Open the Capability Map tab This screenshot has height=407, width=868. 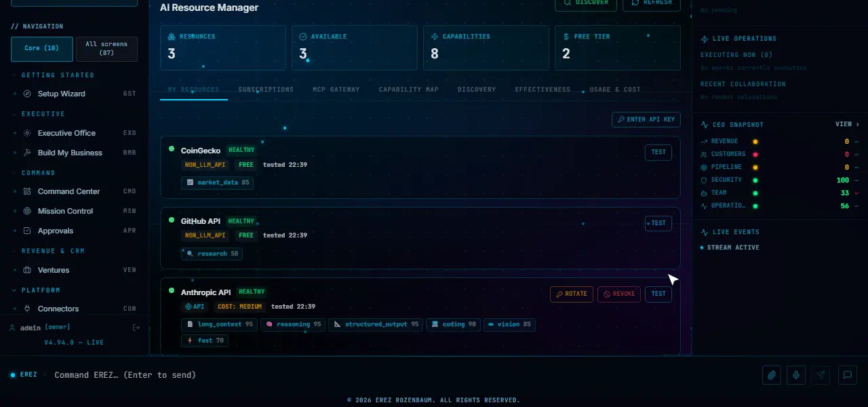tap(408, 90)
